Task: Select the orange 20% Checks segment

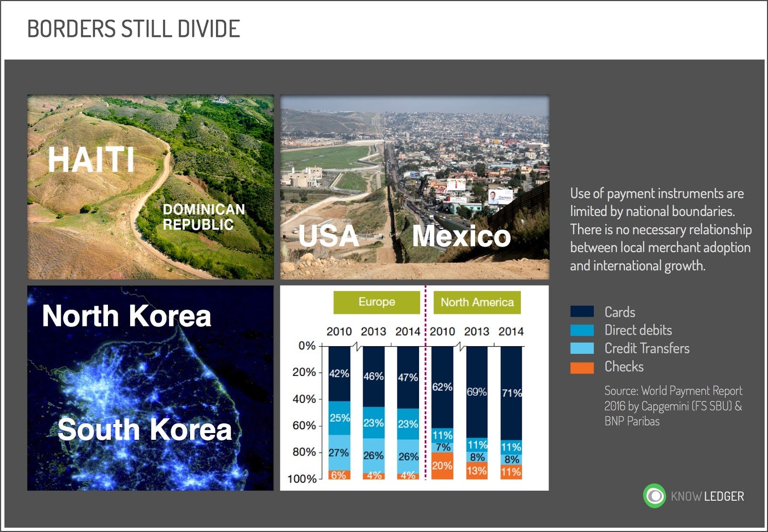Action: tap(442, 466)
